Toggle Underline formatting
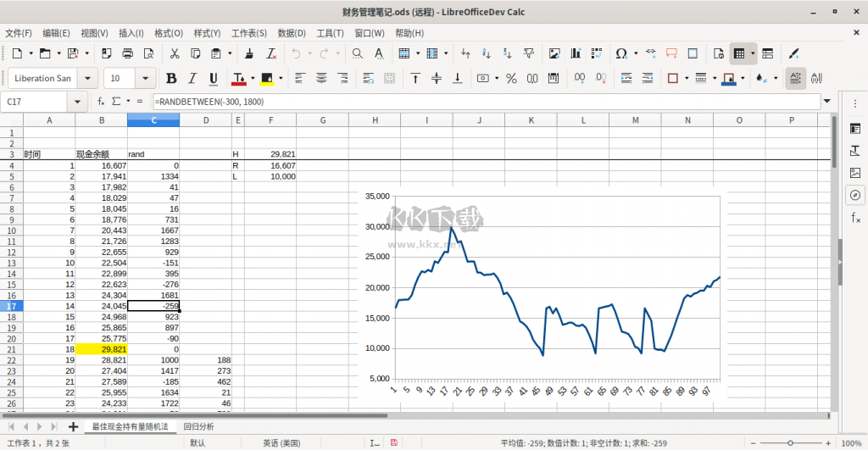The height and width of the screenshot is (450, 868). [x=214, y=79]
